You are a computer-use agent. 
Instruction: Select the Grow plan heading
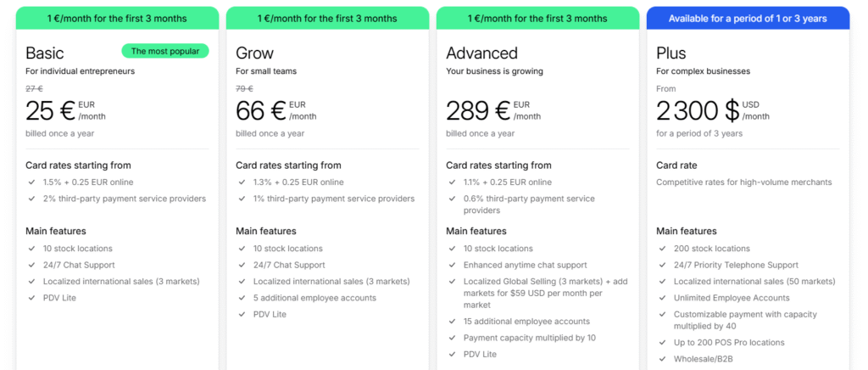pyautogui.click(x=254, y=53)
